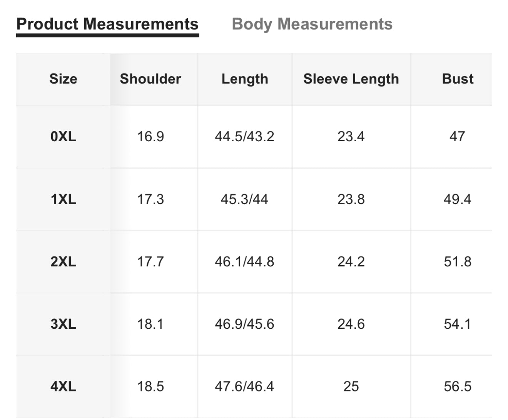This screenshot has height=420, width=508.
Task: Click the 47.6/46.4 length cell for 4XL
Action: coord(244,386)
